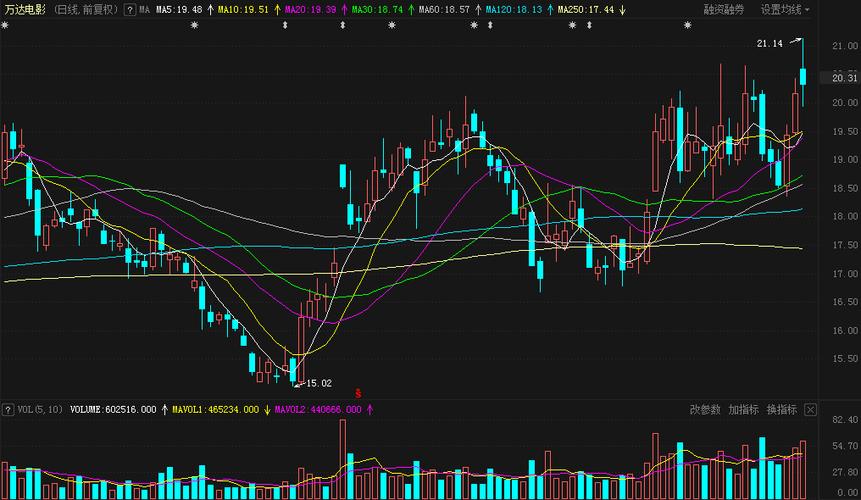Click 换指标 to switch indicator
This screenshot has width=861, height=500.
781,410
